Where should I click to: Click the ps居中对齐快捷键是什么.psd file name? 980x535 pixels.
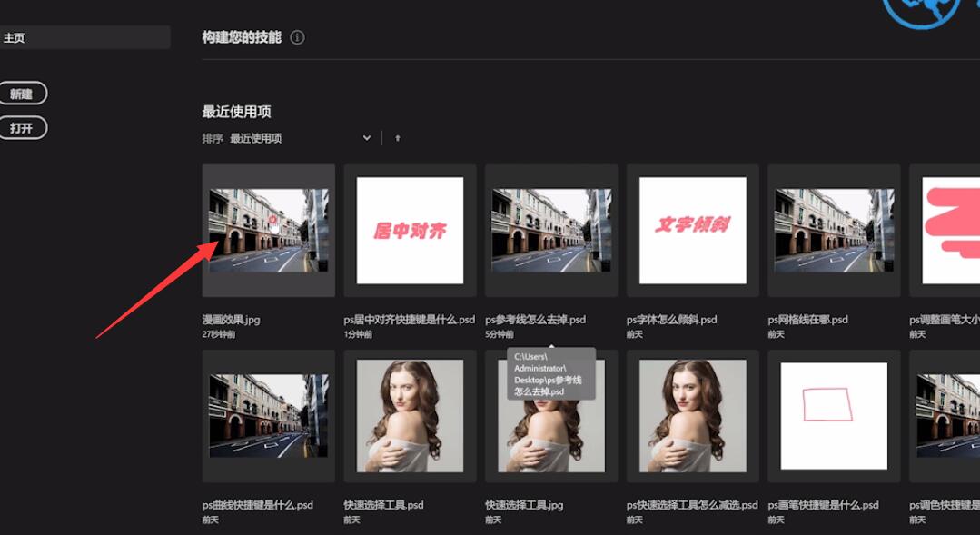pos(410,320)
